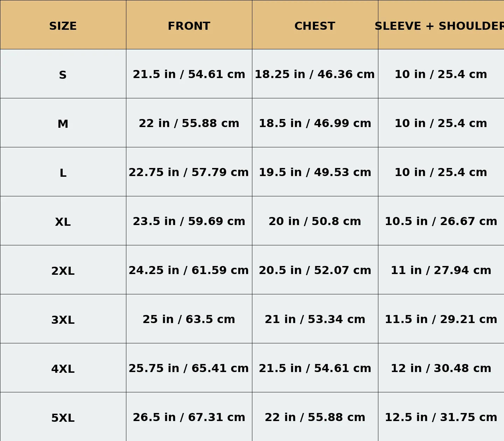This screenshot has width=504, height=441.
Task: Select the S size cell
Action: [63, 75]
